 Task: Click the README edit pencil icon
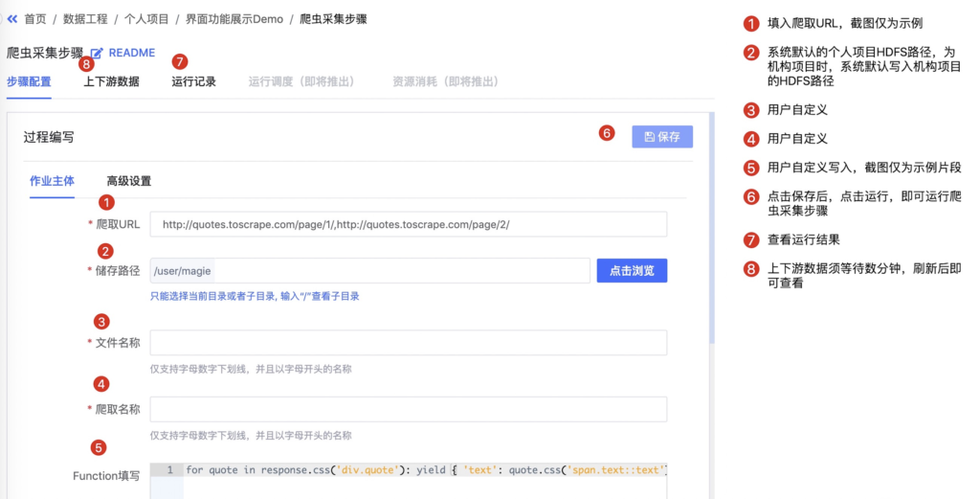[97, 54]
